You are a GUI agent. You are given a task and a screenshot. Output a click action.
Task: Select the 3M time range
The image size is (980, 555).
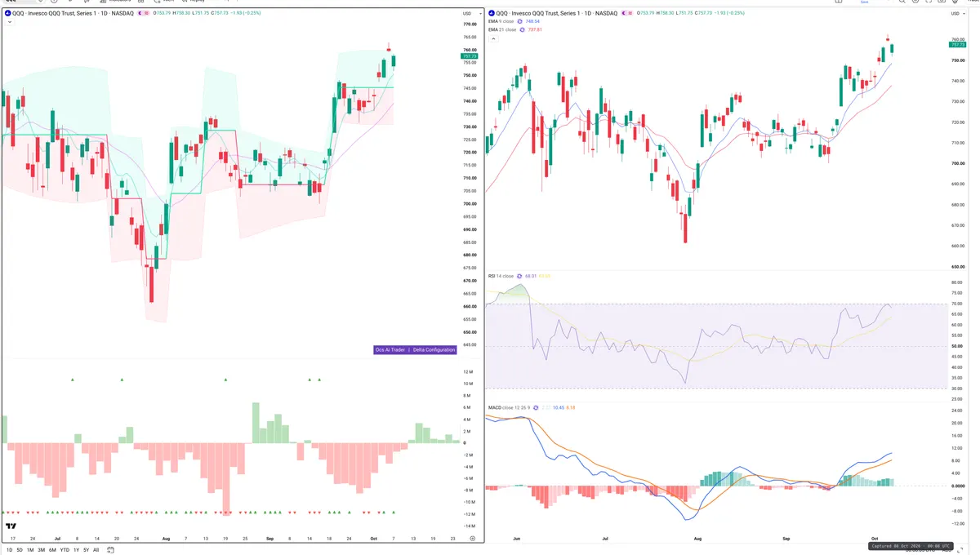[x=41, y=550]
